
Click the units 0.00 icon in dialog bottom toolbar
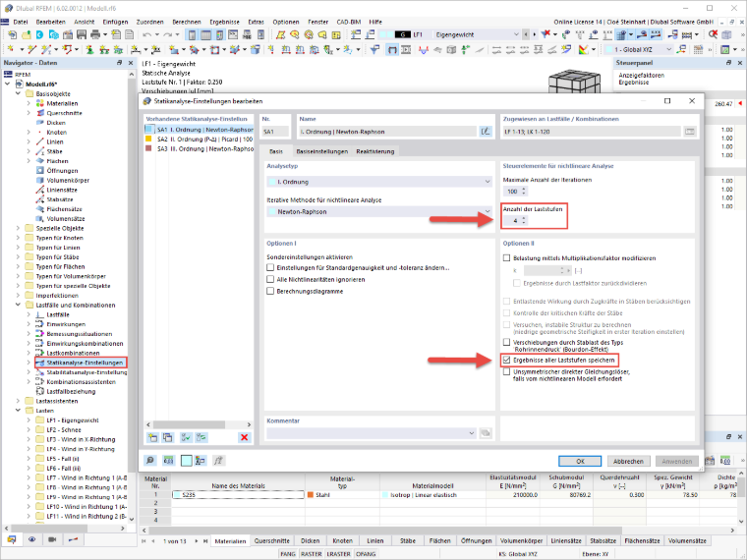[x=169, y=461]
